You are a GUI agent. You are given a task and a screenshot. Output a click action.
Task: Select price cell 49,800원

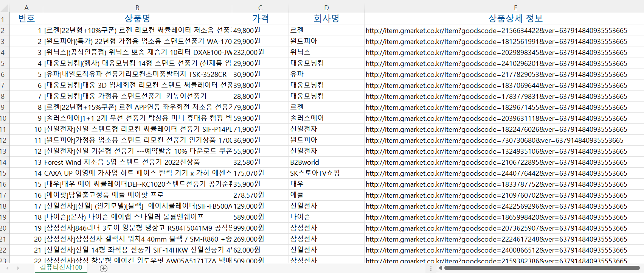[260, 30]
